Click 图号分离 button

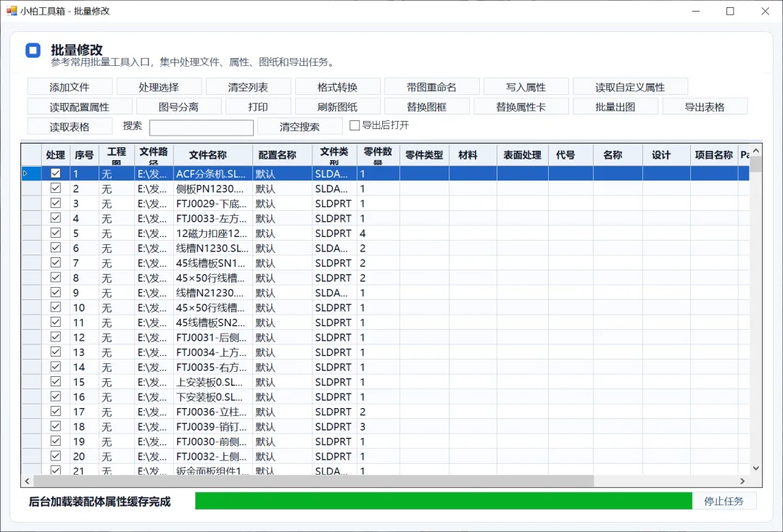click(179, 107)
